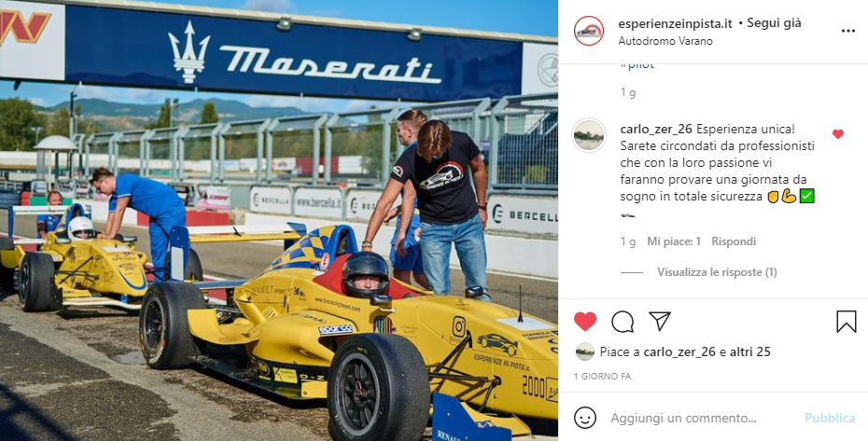868x441 pixels.
Task: Open carlo_zer_26 avatar beside the comment
Action: click(588, 135)
